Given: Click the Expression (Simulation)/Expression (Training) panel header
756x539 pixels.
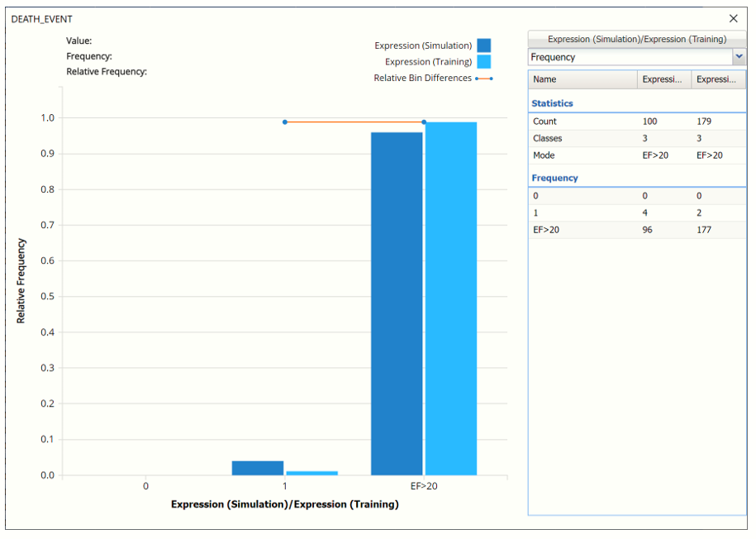Looking at the screenshot, I should [x=637, y=39].
